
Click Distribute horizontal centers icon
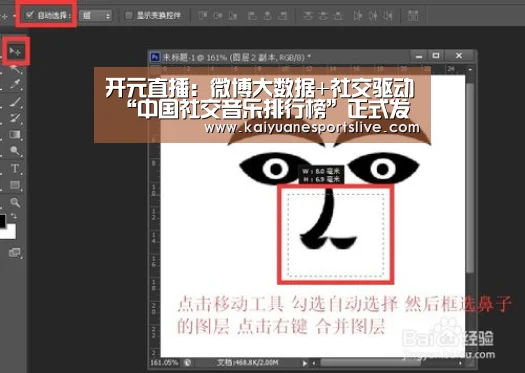[373, 15]
